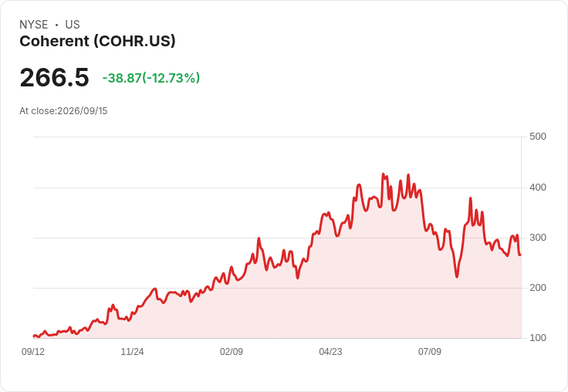Click the 500 price axis label
This screenshot has height=392, width=568.
tap(538, 137)
